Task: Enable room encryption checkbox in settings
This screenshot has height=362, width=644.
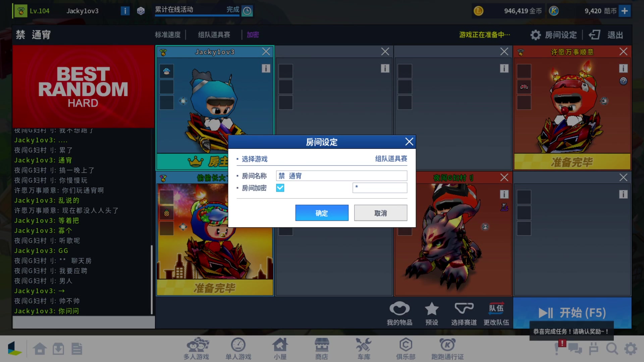Action: coord(280,188)
